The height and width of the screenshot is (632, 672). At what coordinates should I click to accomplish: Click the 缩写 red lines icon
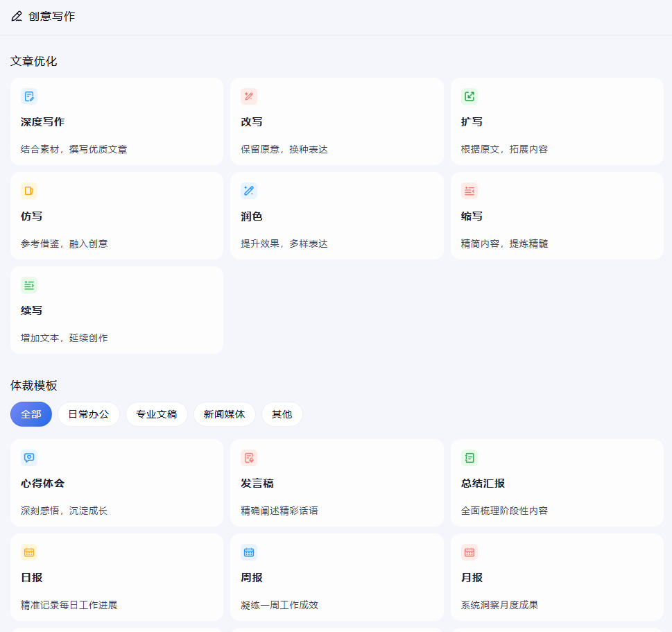pyautogui.click(x=469, y=191)
